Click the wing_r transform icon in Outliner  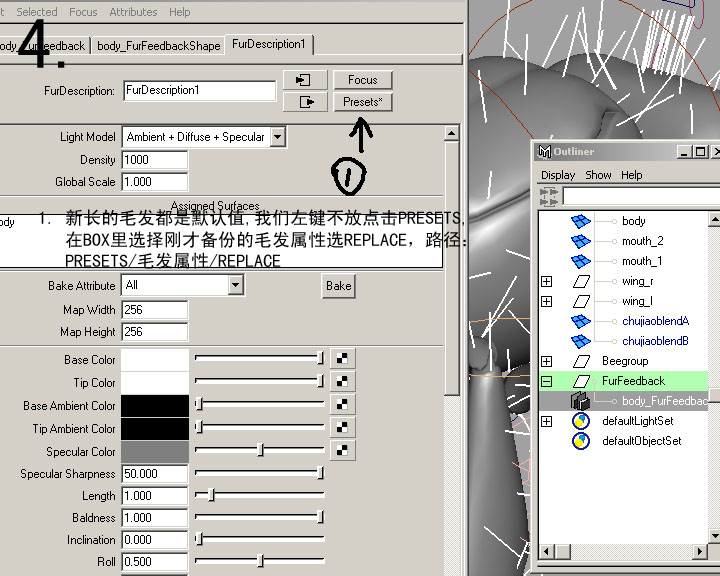point(581,282)
